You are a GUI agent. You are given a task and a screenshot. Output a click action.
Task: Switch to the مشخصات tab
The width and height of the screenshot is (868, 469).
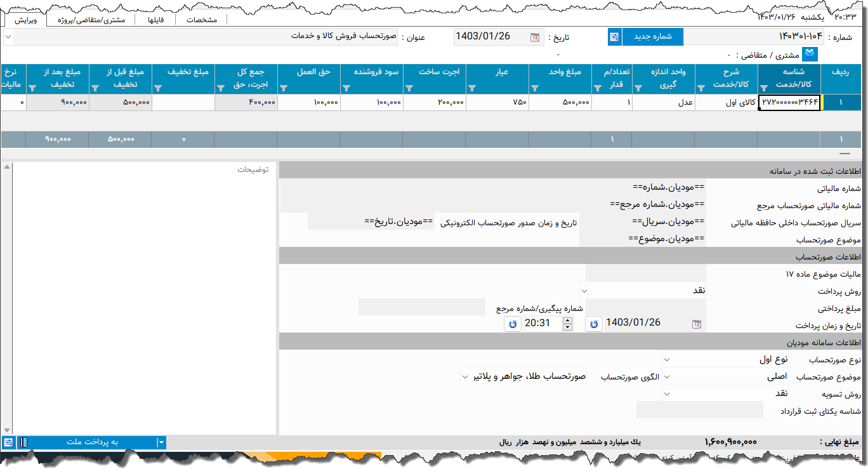click(201, 20)
